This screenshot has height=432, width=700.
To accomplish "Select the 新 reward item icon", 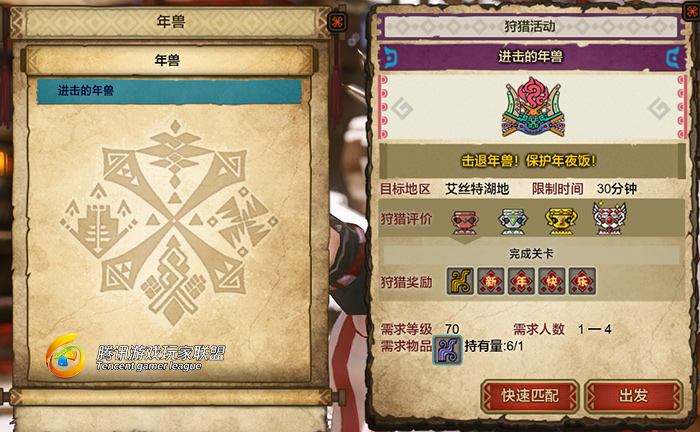I will tap(491, 281).
